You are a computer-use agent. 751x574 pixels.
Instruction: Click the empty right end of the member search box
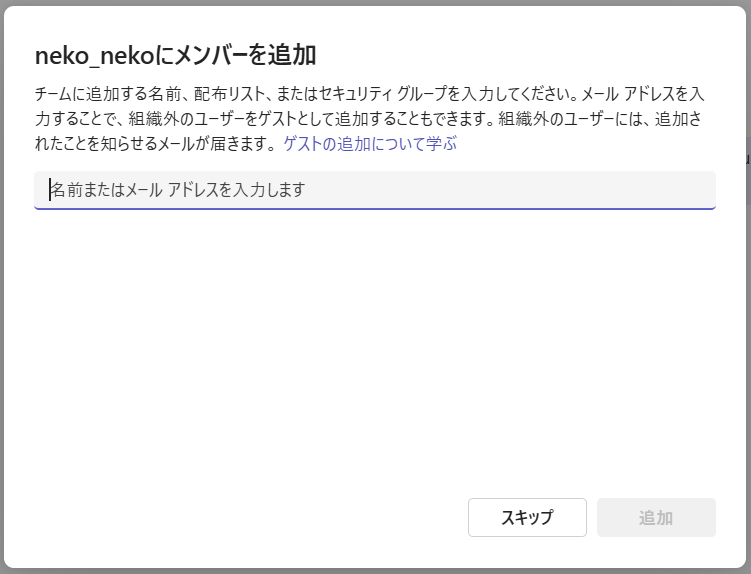[x=575, y=190]
